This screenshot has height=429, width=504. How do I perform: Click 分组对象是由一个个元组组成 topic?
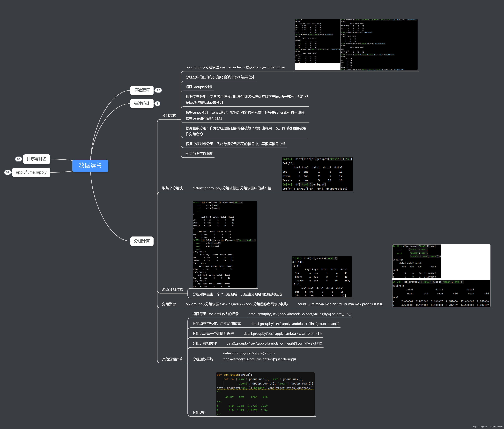point(237,294)
